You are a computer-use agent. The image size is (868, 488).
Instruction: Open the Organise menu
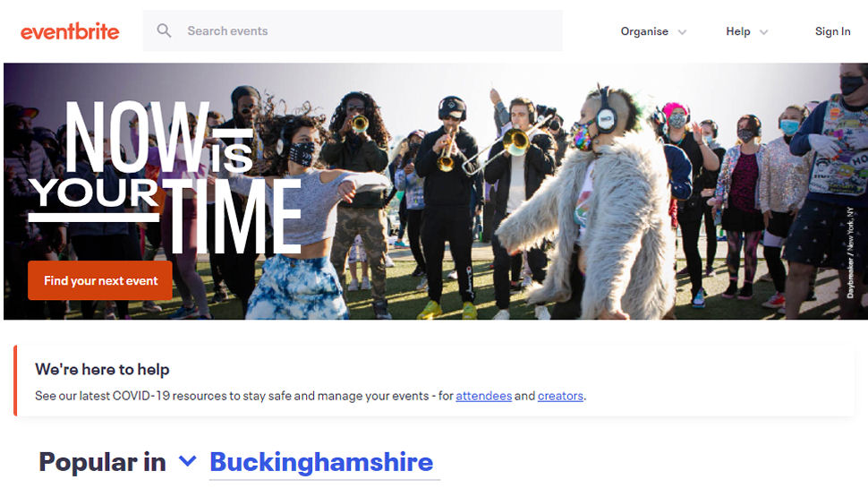point(643,31)
